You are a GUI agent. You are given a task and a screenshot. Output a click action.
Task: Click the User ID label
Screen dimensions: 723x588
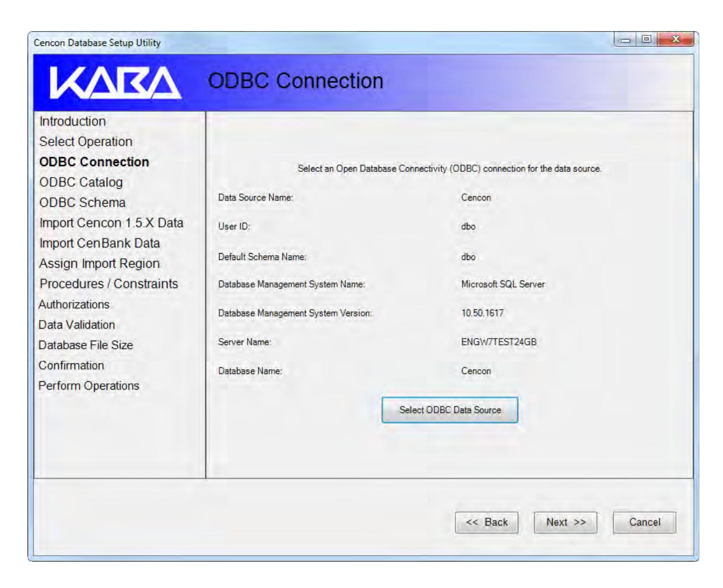coord(234,227)
